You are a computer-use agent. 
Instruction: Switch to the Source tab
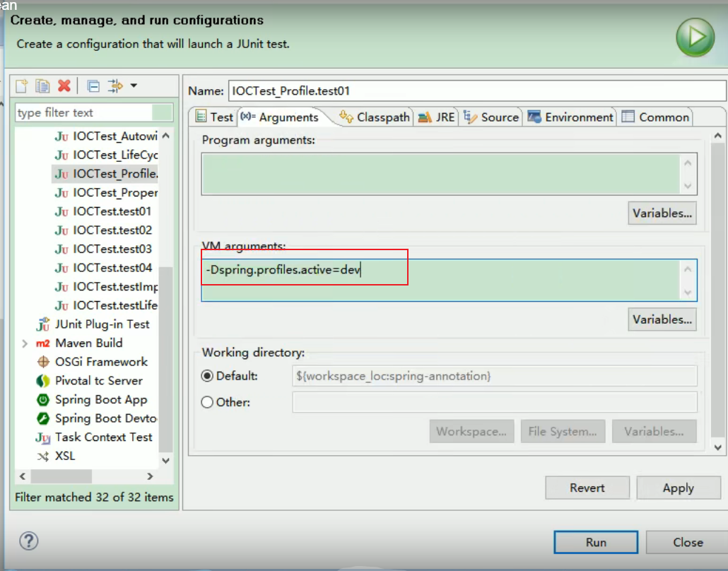[x=491, y=117]
